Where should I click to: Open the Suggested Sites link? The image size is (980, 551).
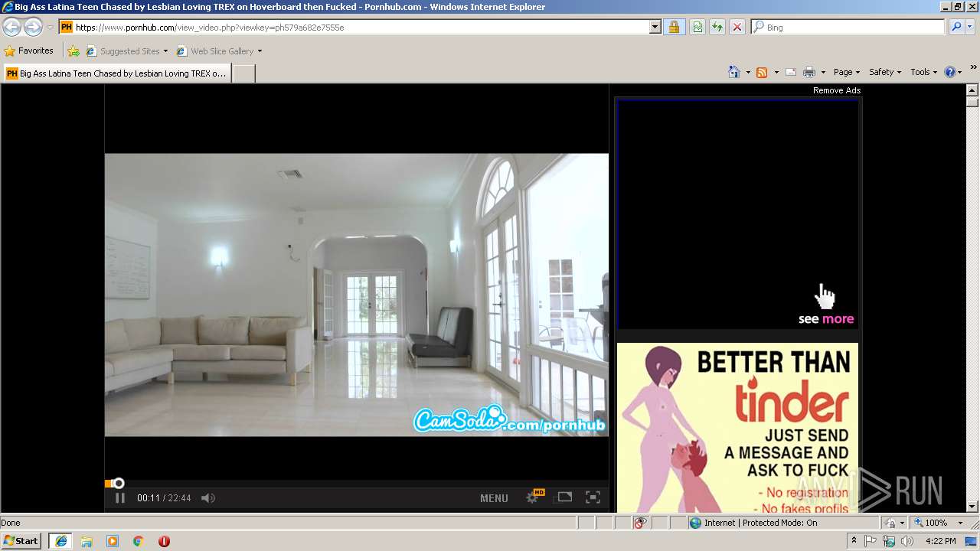pos(126,51)
